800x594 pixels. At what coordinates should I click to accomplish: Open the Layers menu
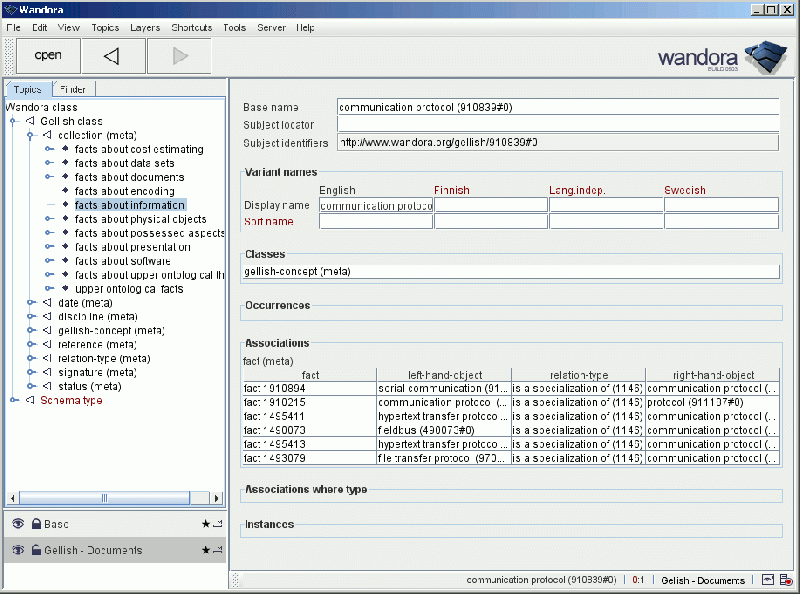tap(144, 28)
